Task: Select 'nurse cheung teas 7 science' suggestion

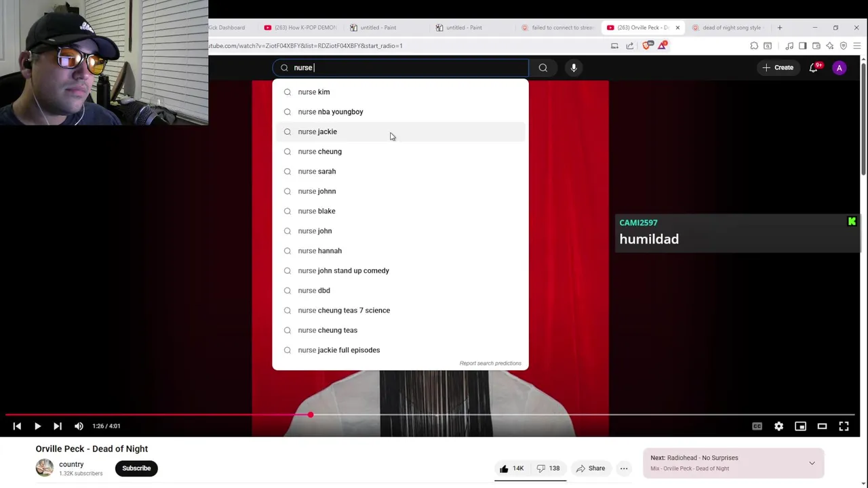Action: click(400, 310)
